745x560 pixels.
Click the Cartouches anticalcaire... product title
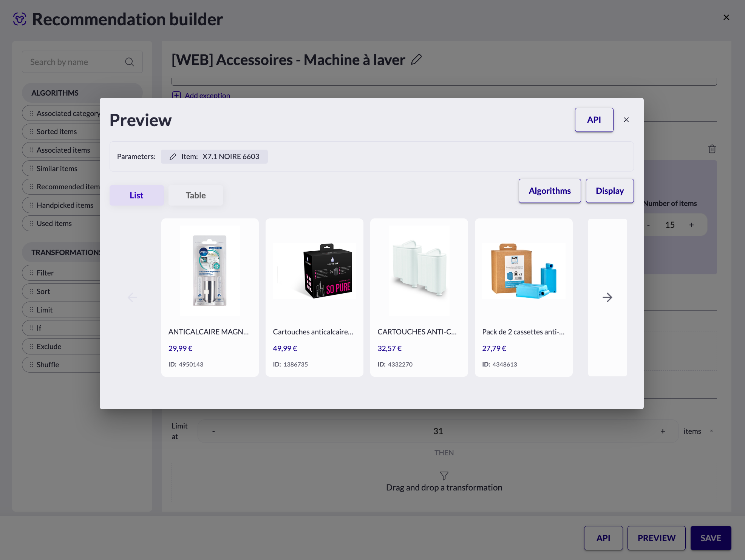pyautogui.click(x=313, y=332)
